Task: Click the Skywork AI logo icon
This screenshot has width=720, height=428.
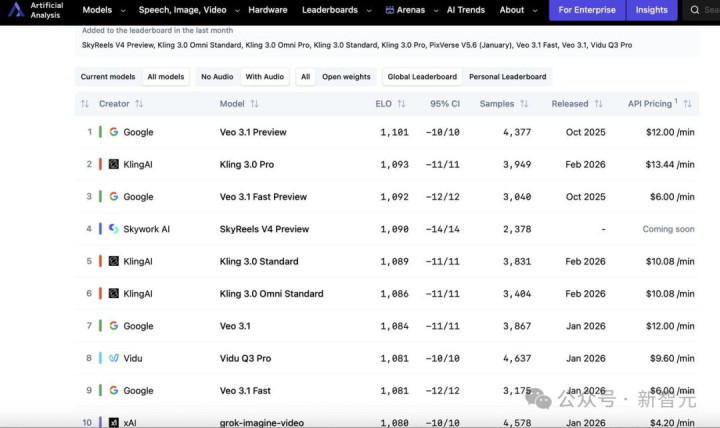Action: [113, 228]
